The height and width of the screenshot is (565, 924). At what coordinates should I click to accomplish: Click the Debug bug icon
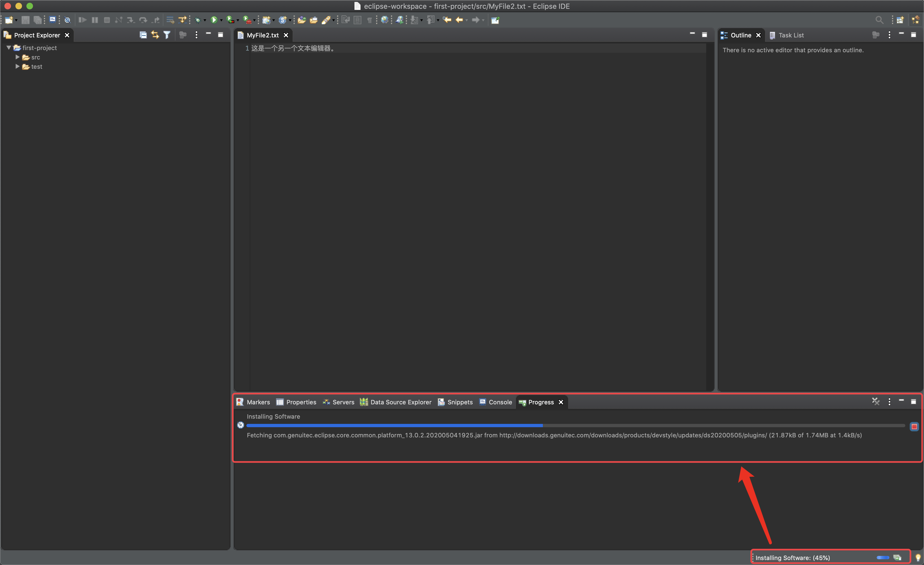(198, 20)
